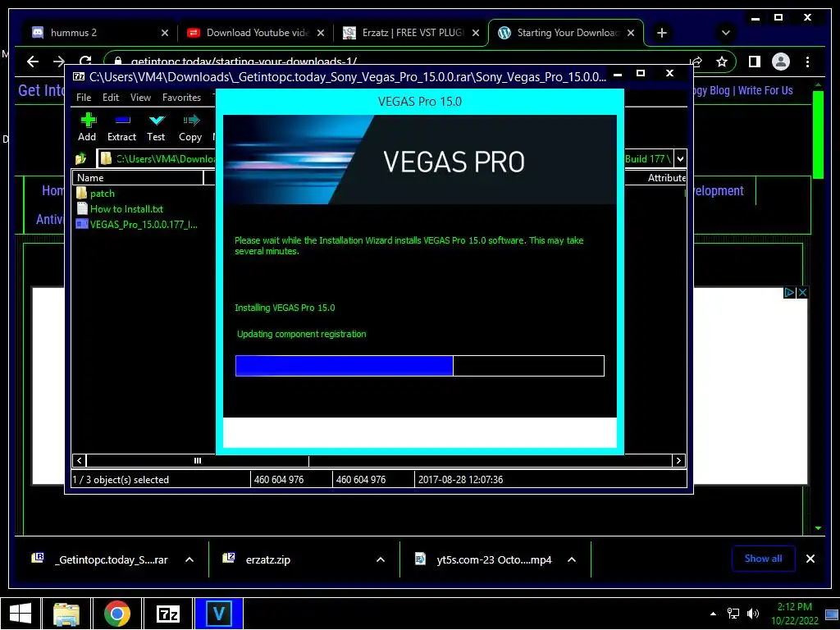Screen dimensions: 840x630
Task: Expand options for erzatz.zip download
Action: pyautogui.click(x=381, y=559)
